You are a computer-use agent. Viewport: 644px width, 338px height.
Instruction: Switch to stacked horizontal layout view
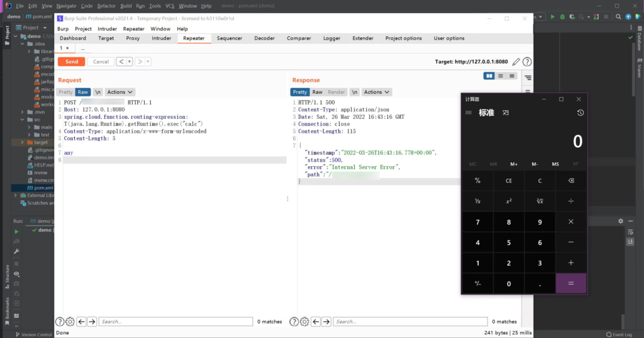click(x=500, y=76)
